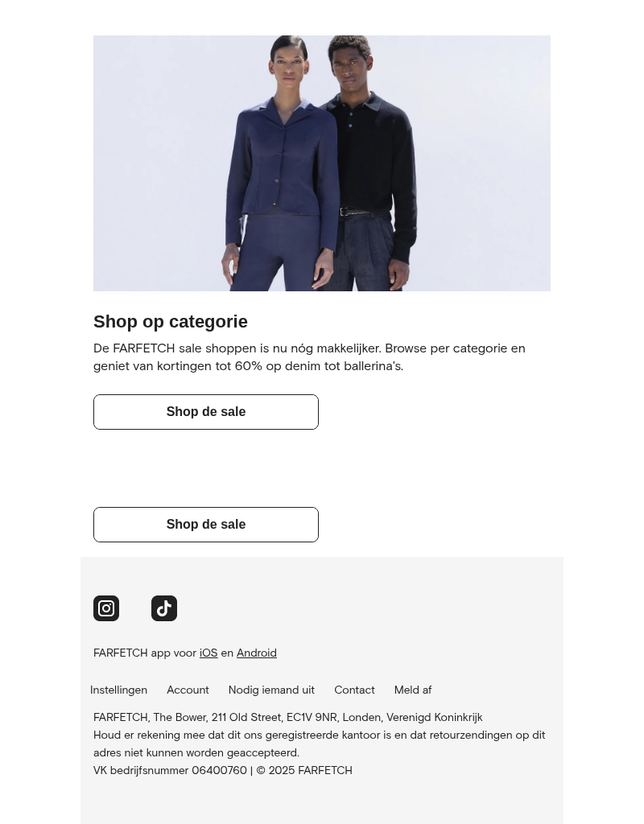
Task: Click the FARFETCH The Bower address line
Action: pos(287,717)
